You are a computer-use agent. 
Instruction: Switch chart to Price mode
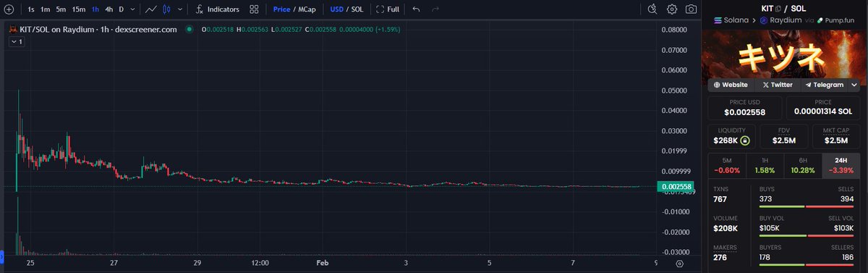281,9
